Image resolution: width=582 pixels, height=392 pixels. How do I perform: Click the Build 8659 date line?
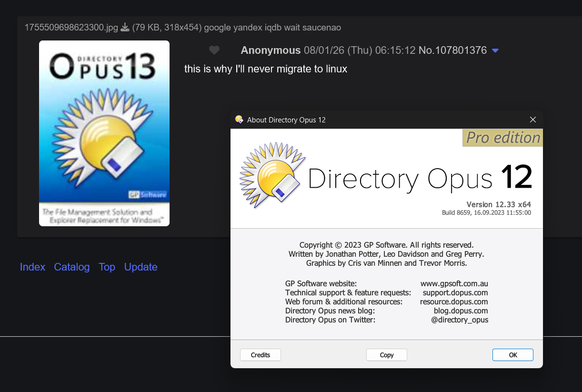486,213
